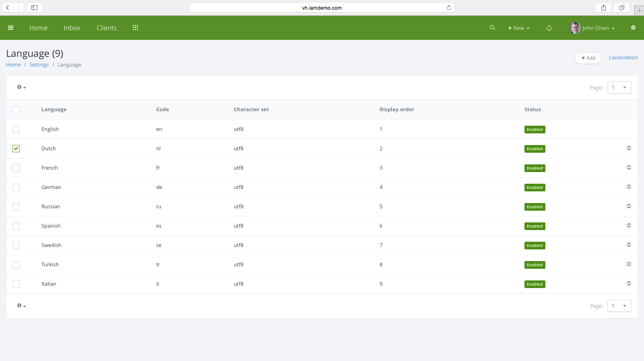The height and width of the screenshot is (361, 644).
Task: Click the Add button
Action: tap(588, 58)
